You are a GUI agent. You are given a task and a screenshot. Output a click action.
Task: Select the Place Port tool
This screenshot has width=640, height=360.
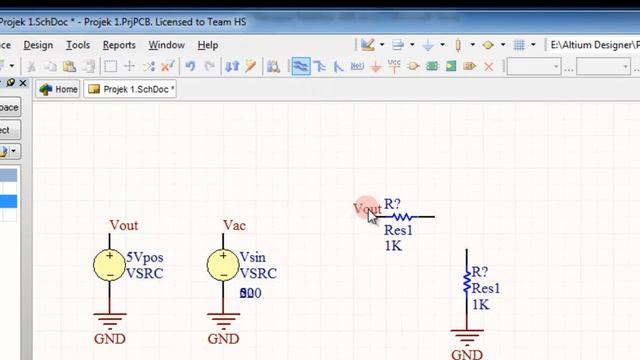[x=470, y=67]
